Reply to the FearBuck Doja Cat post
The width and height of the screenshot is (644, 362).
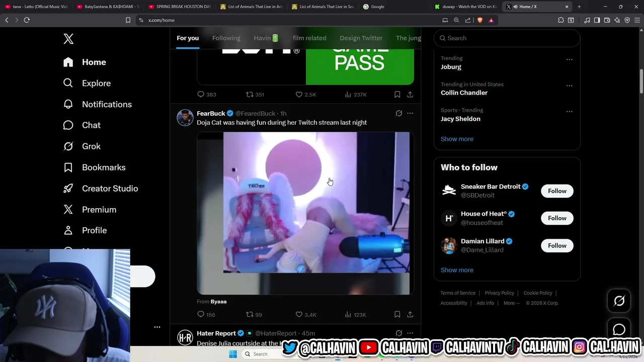coord(206,315)
